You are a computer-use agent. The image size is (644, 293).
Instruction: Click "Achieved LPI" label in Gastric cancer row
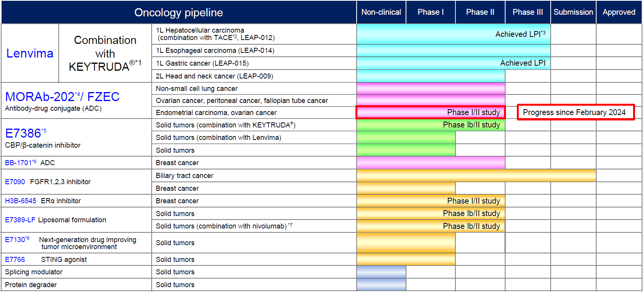(x=523, y=63)
